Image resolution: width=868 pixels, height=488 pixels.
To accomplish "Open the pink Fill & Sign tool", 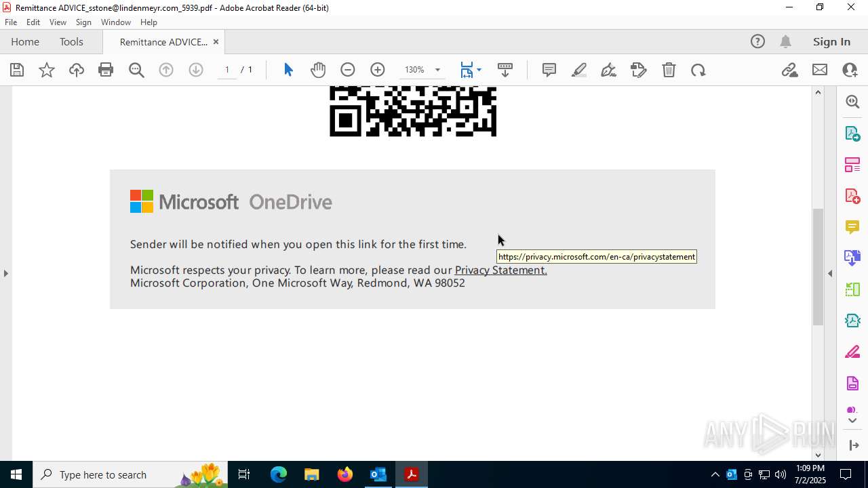I will click(852, 352).
